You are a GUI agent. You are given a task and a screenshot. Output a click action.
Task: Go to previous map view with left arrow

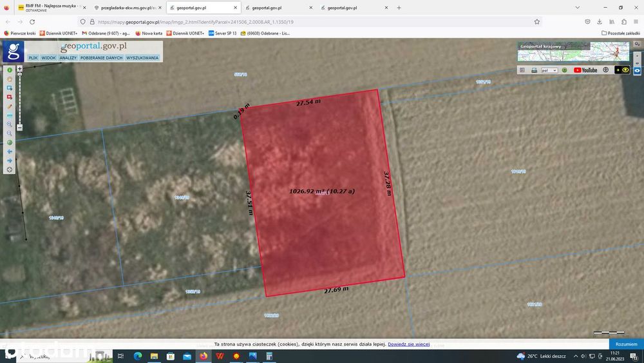pyautogui.click(x=10, y=152)
